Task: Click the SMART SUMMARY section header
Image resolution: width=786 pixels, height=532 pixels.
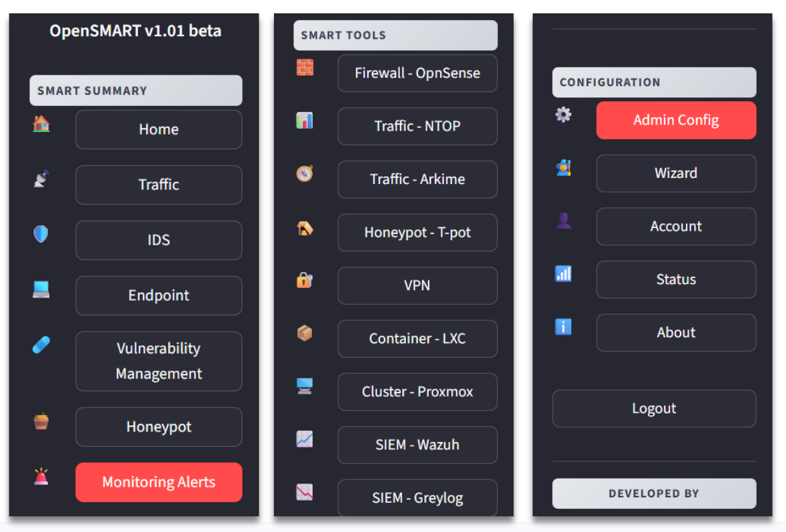Action: (135, 91)
